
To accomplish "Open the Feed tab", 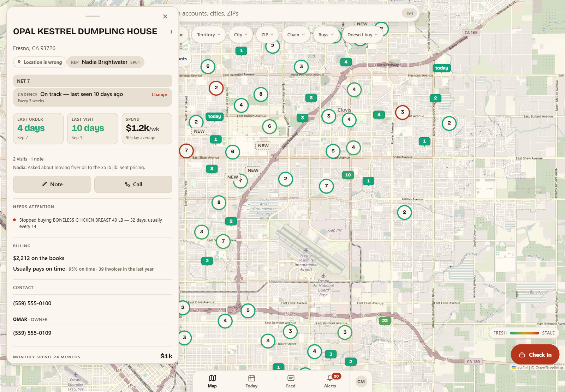I will (x=291, y=381).
